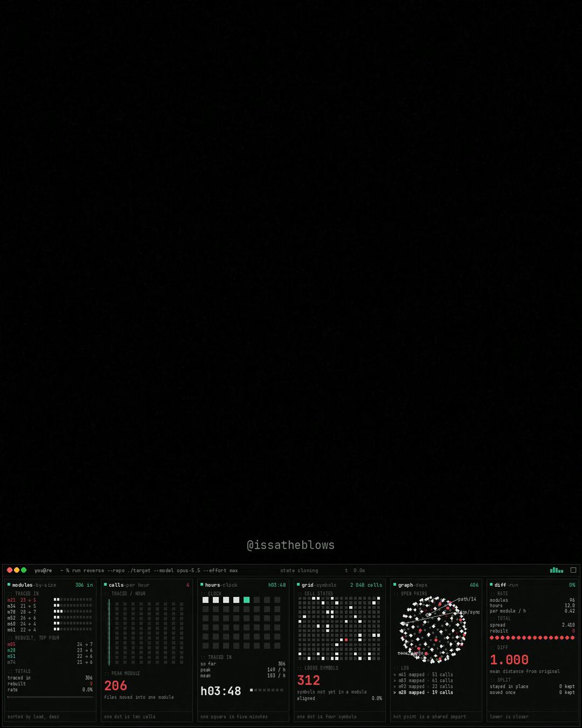Screen dimensions: 582x728
Task: Click the 'you@re' prompt label
Action: [43, 570]
